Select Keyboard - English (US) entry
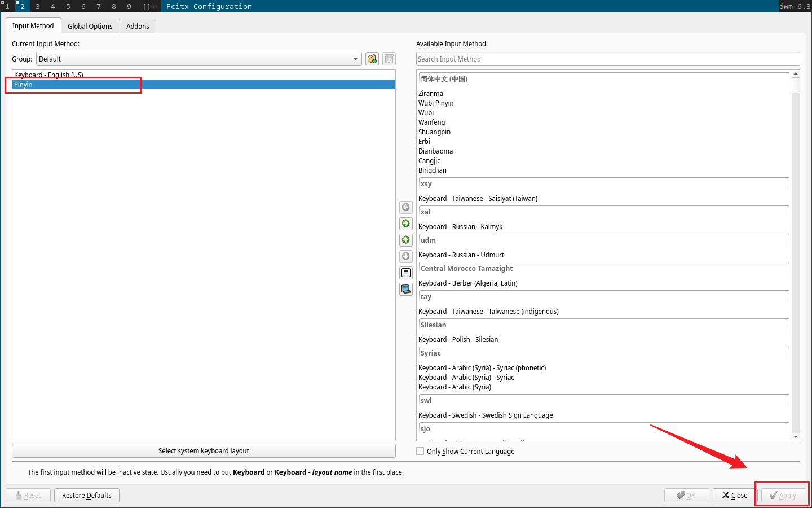This screenshot has height=508, width=812. pos(204,75)
